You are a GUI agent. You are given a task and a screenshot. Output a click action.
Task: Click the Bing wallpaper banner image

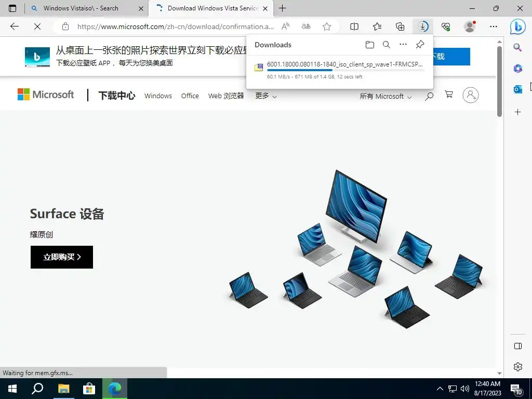coord(37,57)
